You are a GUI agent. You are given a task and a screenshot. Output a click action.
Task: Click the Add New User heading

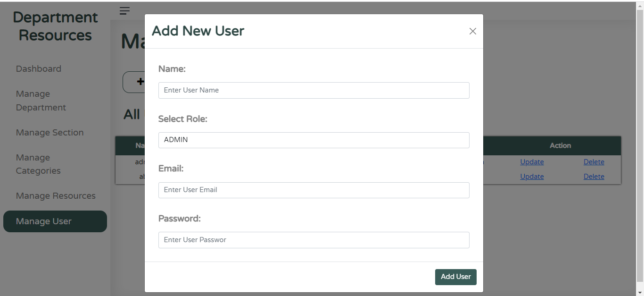[198, 31]
